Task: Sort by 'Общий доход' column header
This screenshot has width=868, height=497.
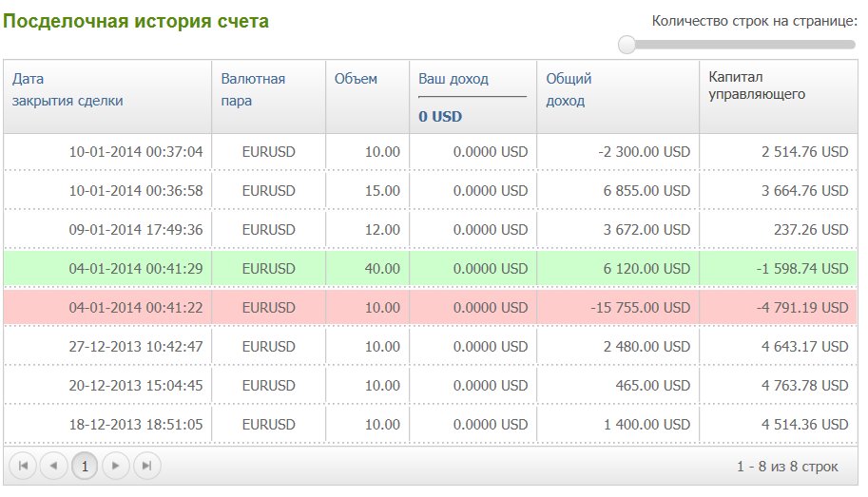Action: pos(569,89)
